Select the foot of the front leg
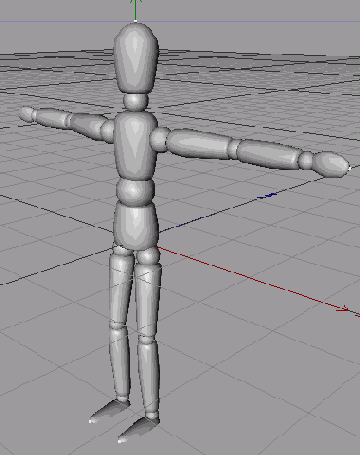This screenshot has height=455, width=360. tap(138, 430)
